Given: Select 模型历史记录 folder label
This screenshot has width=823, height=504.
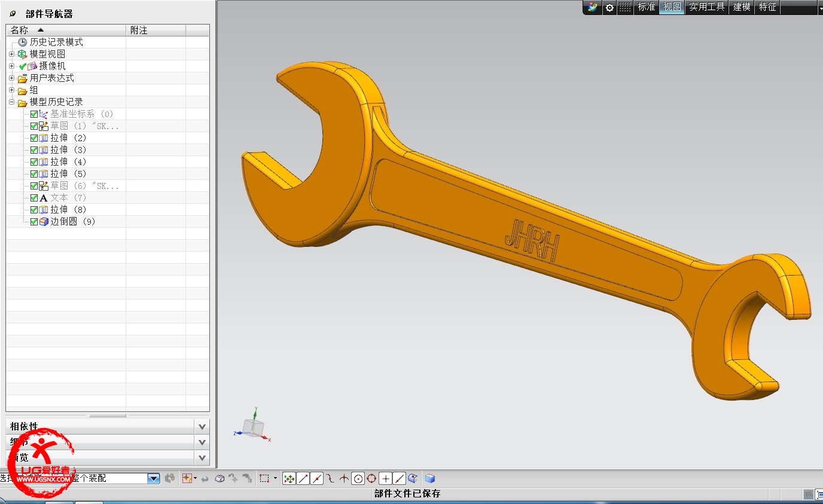Looking at the screenshot, I should 56,102.
